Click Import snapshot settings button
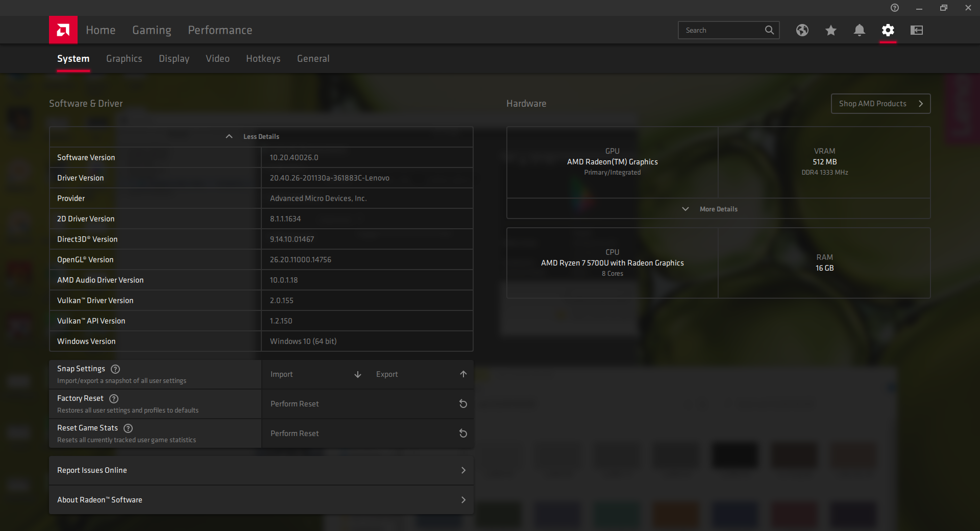This screenshot has height=531, width=980. (x=314, y=374)
